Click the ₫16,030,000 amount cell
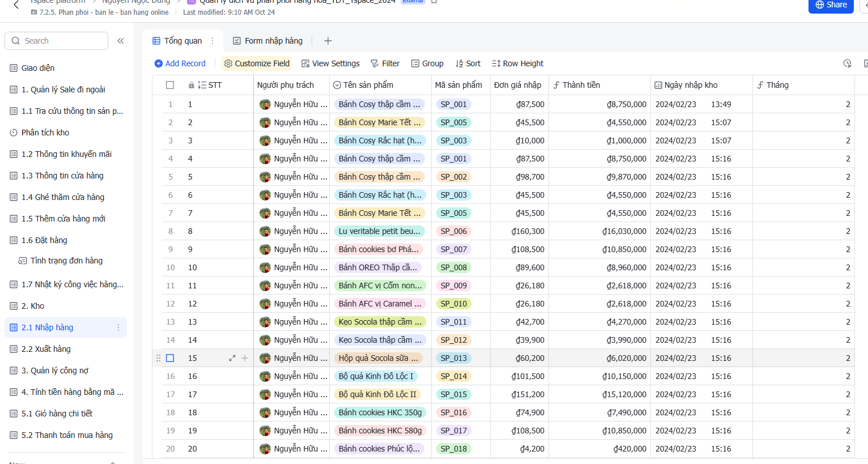 pos(599,231)
